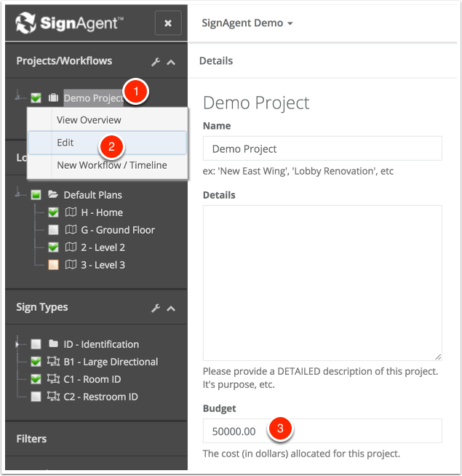Click the H - Home map icon
The image size is (462, 476).
(71, 213)
